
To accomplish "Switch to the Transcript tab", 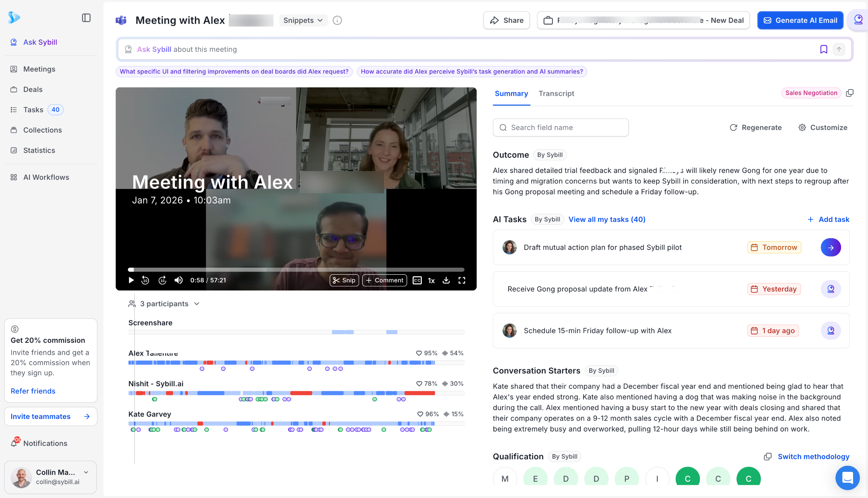I will [556, 93].
